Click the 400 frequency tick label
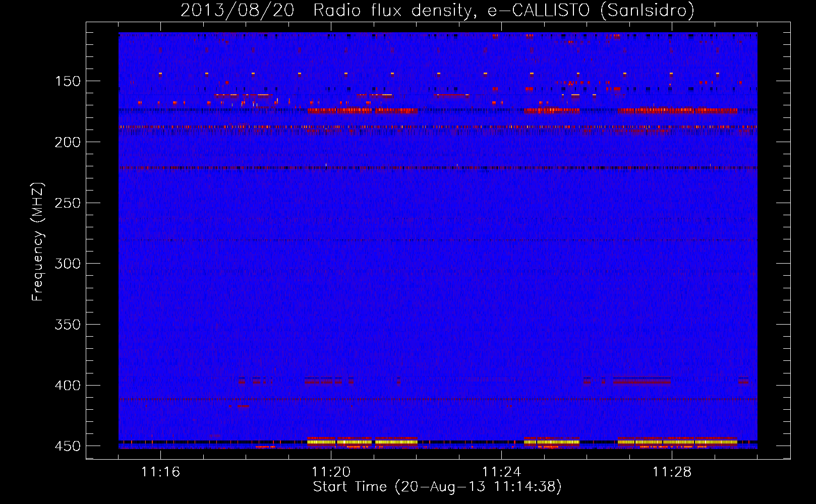816x504 pixels. coord(67,386)
